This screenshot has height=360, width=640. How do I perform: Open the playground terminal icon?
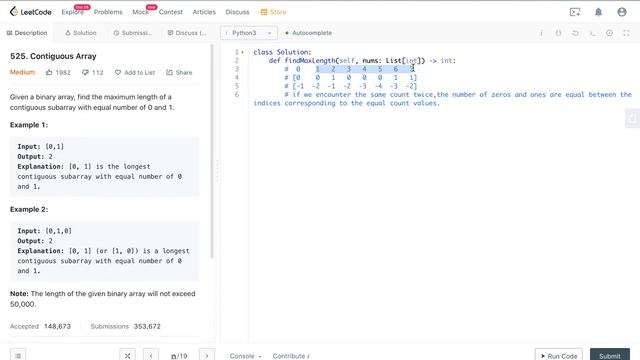(x=575, y=12)
